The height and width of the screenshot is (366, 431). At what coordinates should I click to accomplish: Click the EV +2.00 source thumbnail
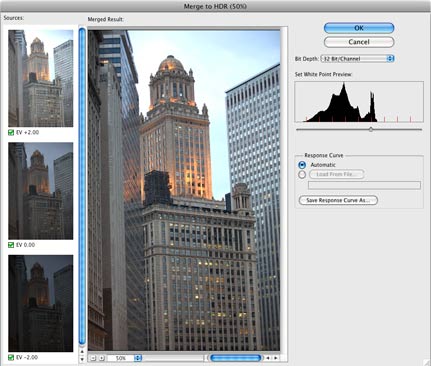click(x=41, y=78)
